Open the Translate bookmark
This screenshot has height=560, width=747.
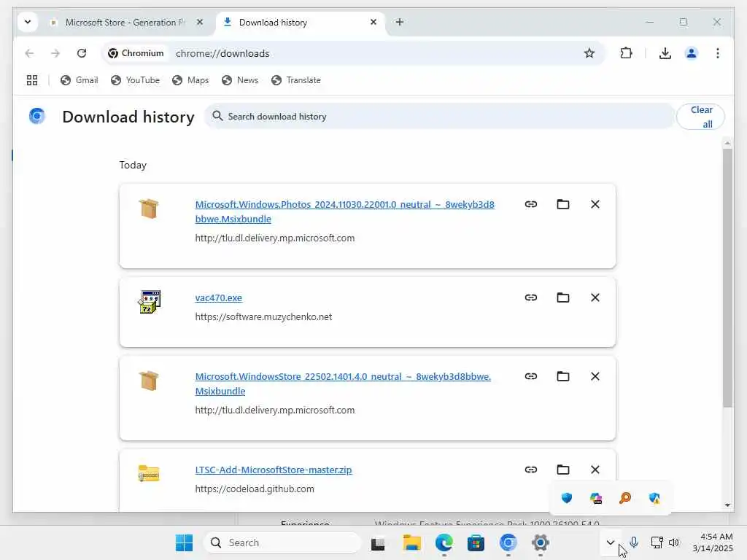(296, 80)
